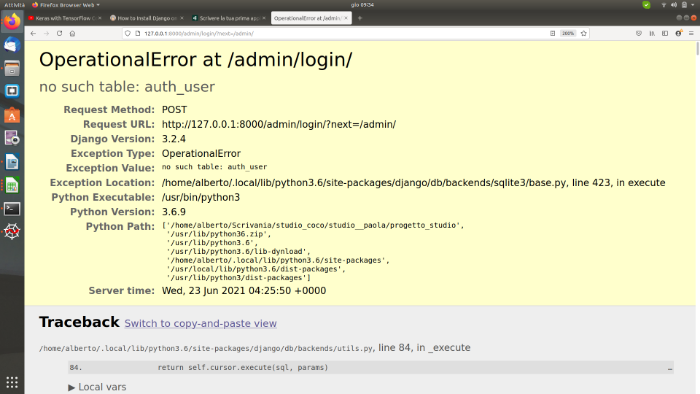Open battery indicator in system tray
The width and height of the screenshot is (700, 394).
coord(684,5)
